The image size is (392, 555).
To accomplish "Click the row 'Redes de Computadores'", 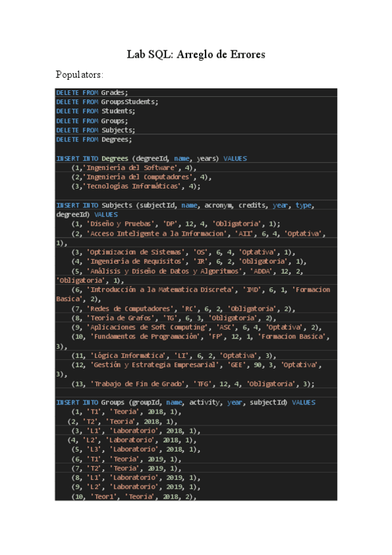I will (183, 309).
